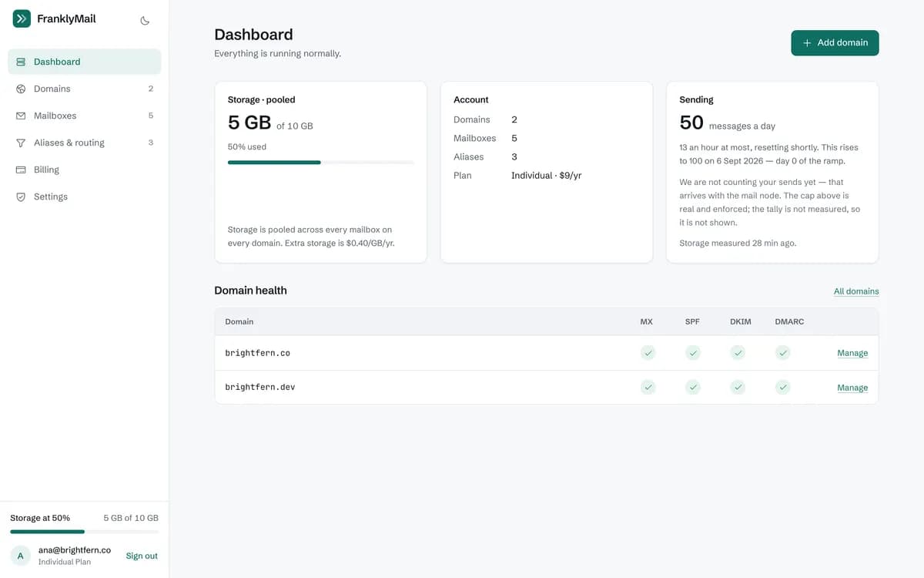This screenshot has width=924, height=578.
Task: Click brightfern.dev DKIM check icon
Action: 738,387
